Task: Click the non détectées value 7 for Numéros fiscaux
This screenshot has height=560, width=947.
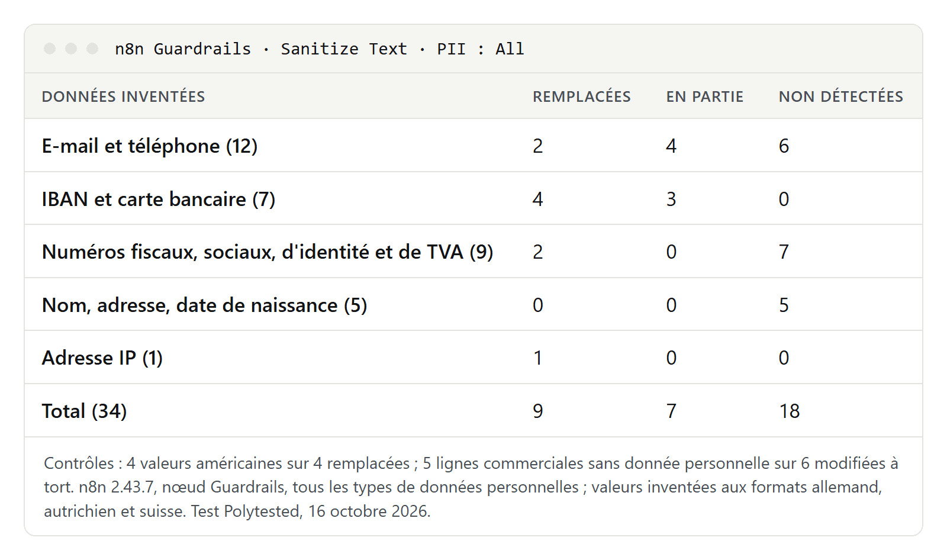Action: [x=784, y=252]
